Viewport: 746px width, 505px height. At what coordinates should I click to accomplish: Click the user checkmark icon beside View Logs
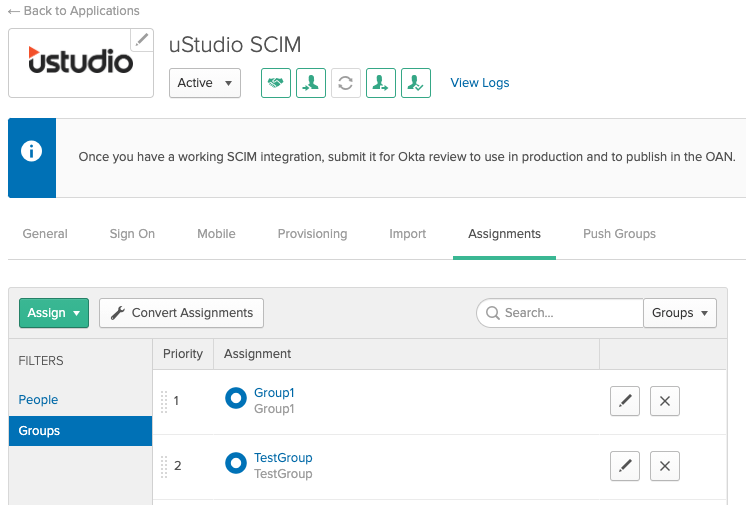pos(416,83)
